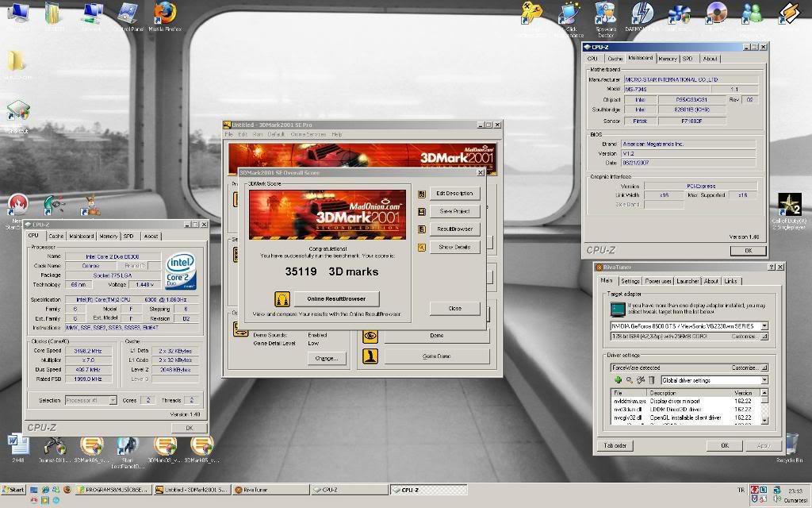The width and height of the screenshot is (812, 508).
Task: Click the eye icon next to Demo
Action: (x=370, y=336)
